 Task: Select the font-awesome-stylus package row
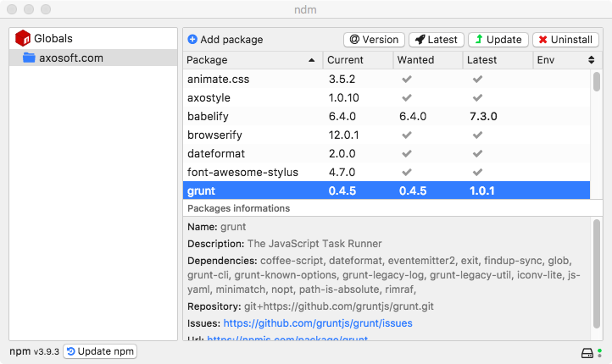tap(387, 172)
